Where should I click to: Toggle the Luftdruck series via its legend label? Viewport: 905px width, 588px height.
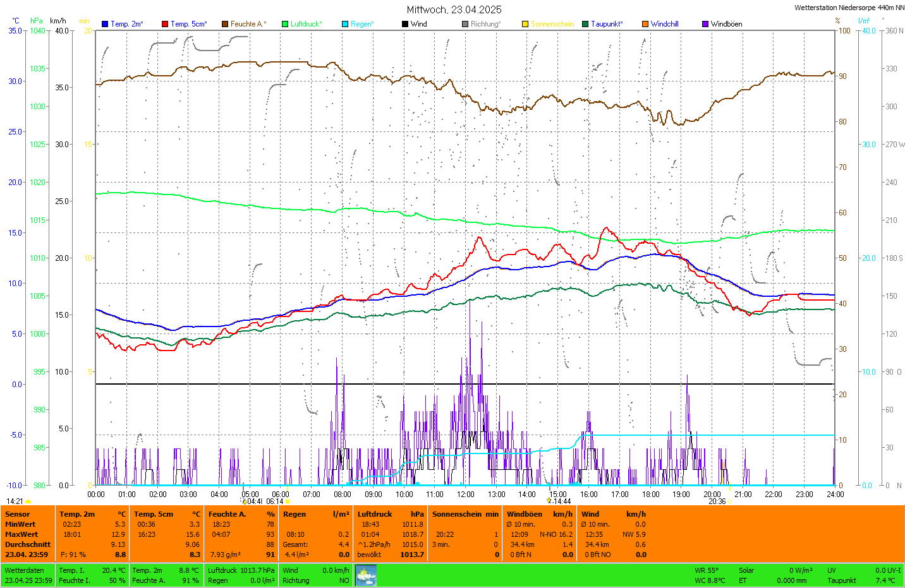(306, 24)
